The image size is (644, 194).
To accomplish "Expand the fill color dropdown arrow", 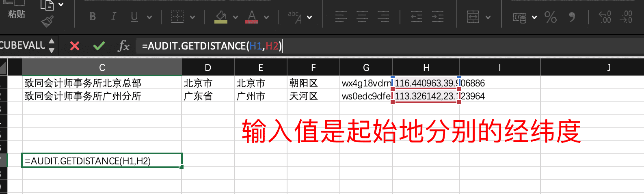I will [x=236, y=17].
